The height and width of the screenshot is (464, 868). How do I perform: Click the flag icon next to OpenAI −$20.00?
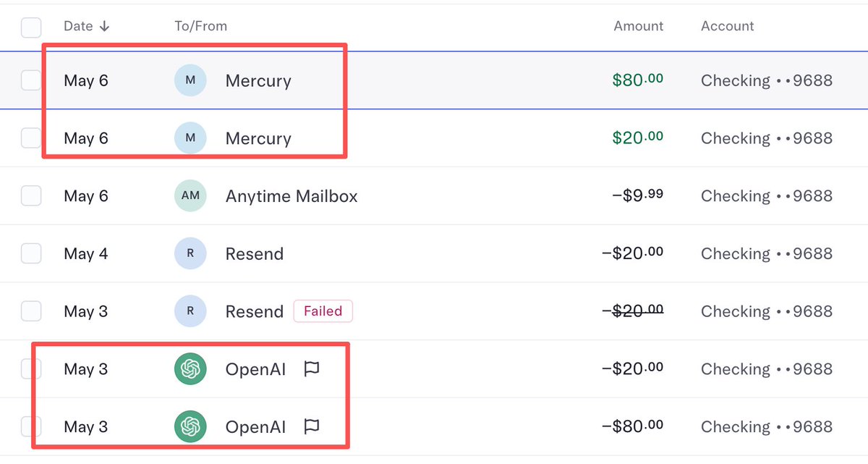click(x=312, y=369)
